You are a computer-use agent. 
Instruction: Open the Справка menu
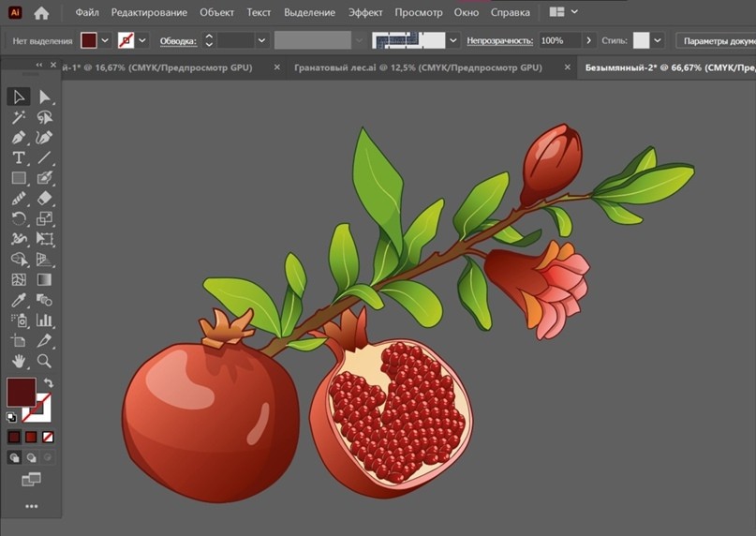point(511,12)
